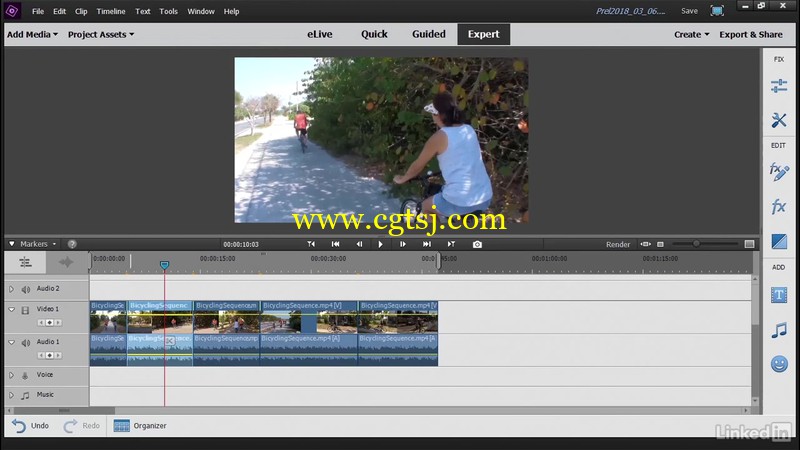Play the video preview
Screen dimensions: 800x450
click(x=381, y=244)
